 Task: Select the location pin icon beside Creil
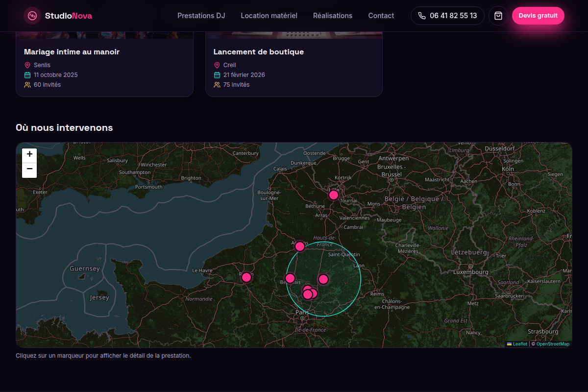(x=217, y=65)
